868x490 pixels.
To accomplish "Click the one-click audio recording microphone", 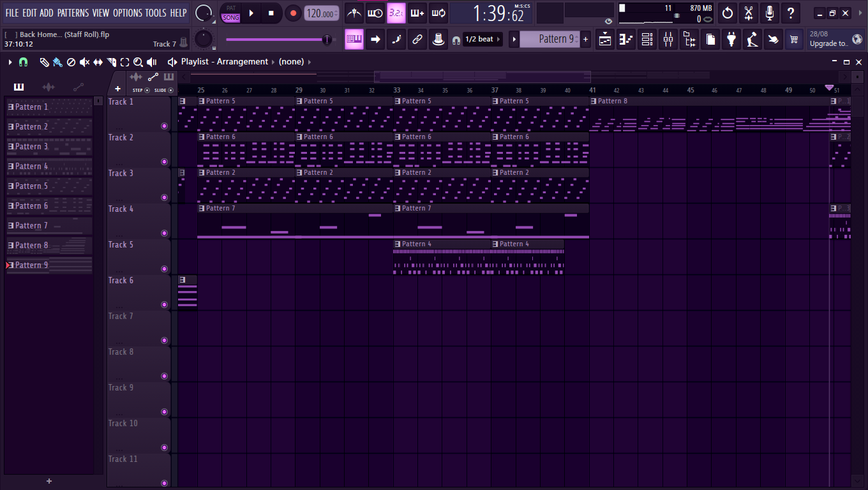I will pos(770,13).
